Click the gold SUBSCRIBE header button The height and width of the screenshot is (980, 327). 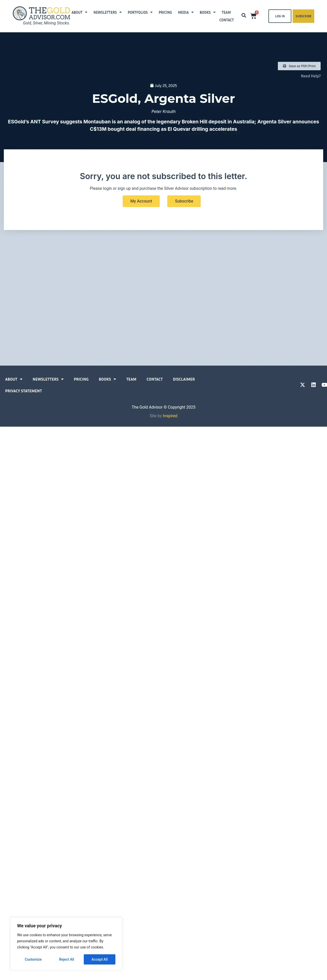[303, 16]
